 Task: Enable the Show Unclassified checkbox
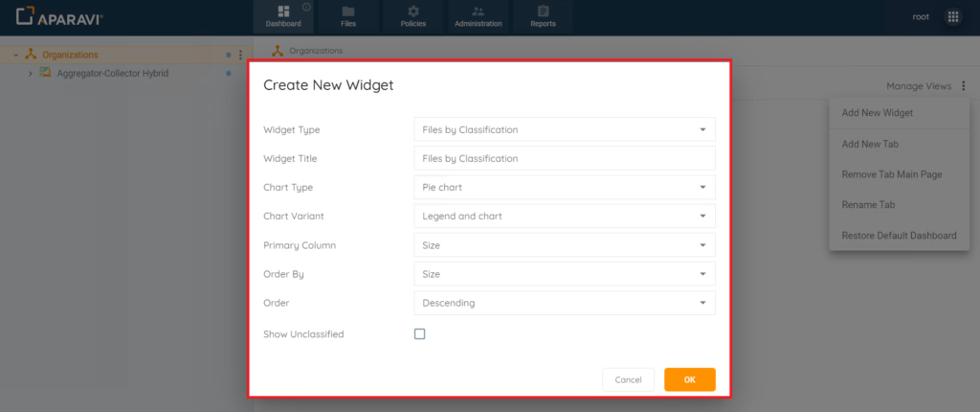click(419, 333)
